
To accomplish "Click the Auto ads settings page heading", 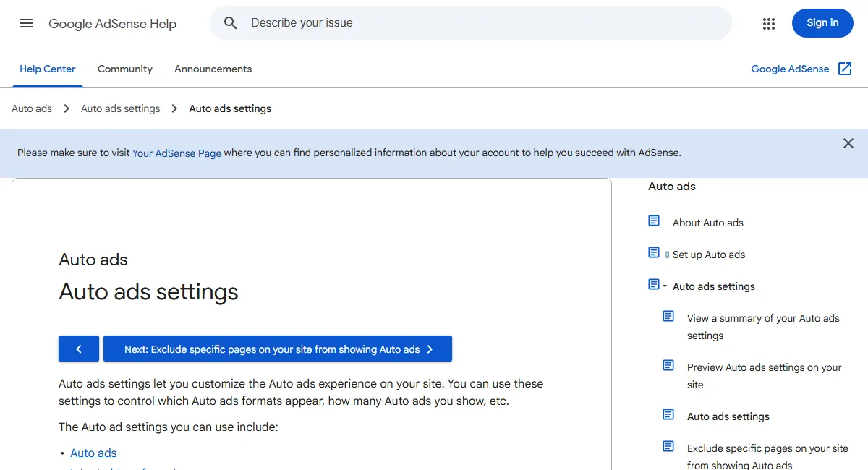I will [x=148, y=292].
